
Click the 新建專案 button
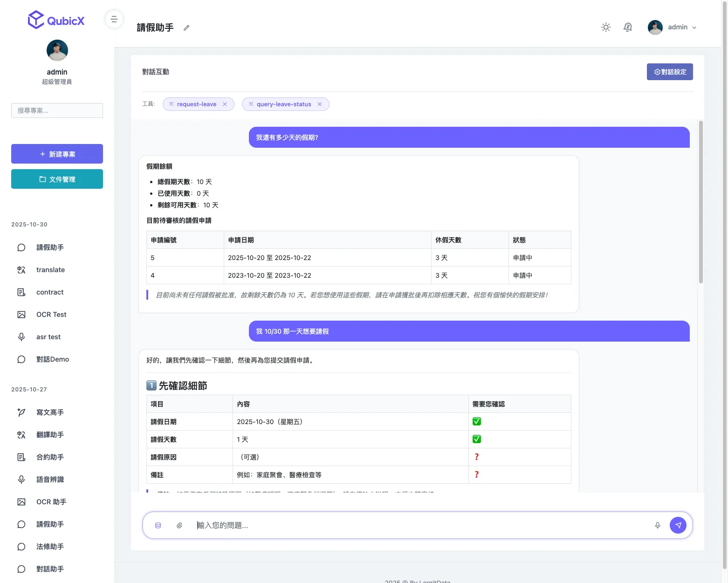[x=57, y=154]
